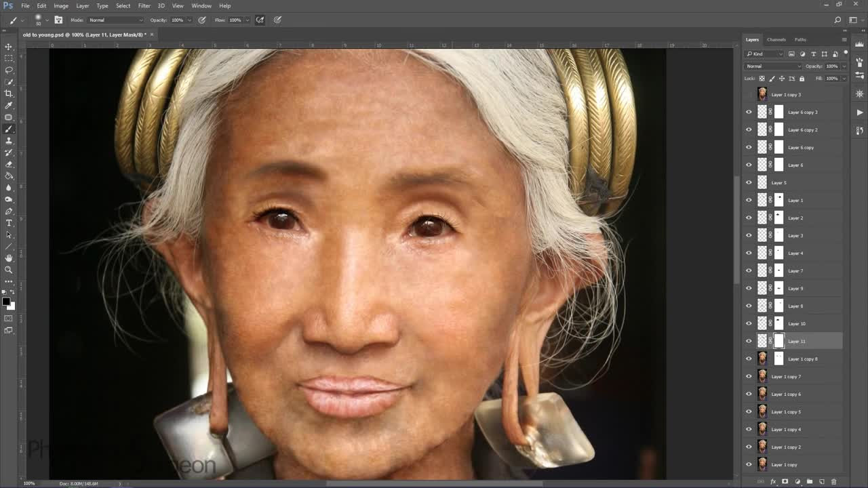Open the layer Kind filter dropdown
Viewport: 868px width, 488px height.
click(765, 54)
